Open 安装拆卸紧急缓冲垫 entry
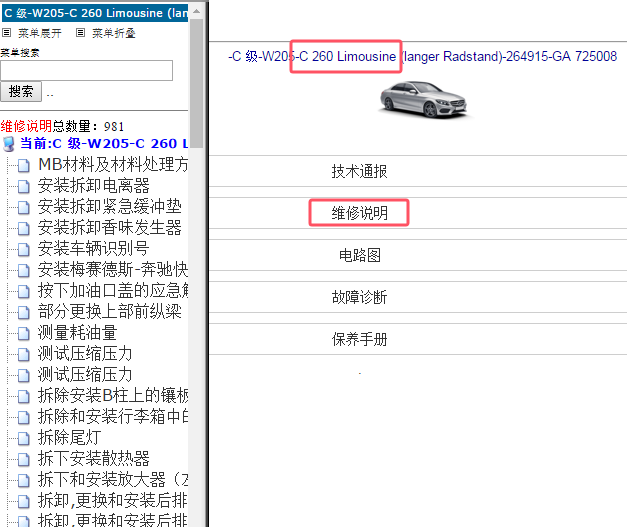Screen dimensions: 627x527 [110, 206]
